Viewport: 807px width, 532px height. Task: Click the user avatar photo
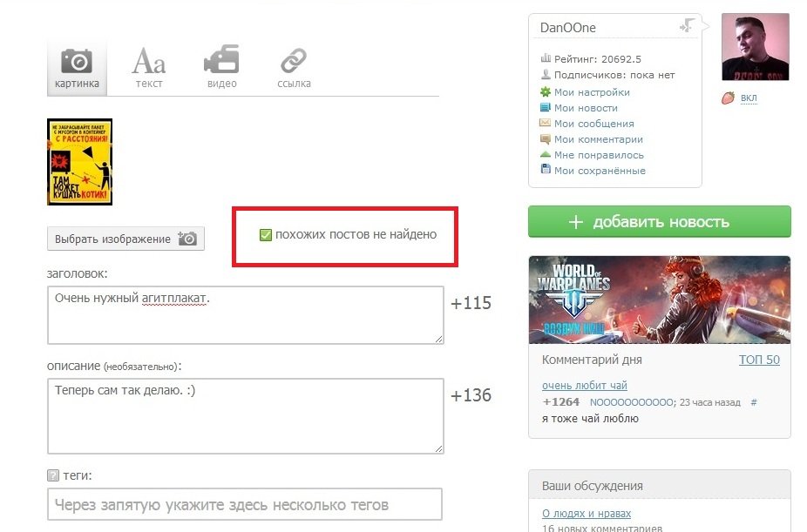755,47
